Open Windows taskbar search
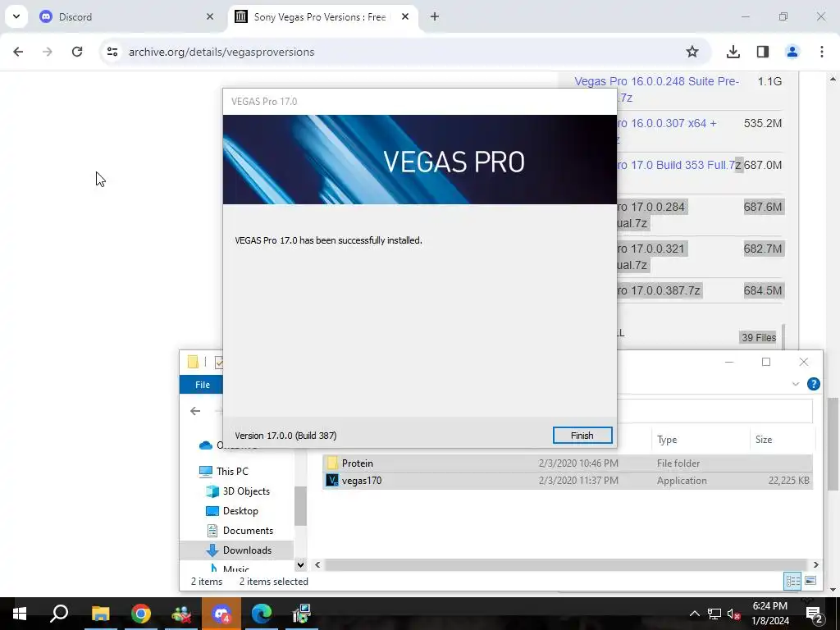 pos(59,614)
